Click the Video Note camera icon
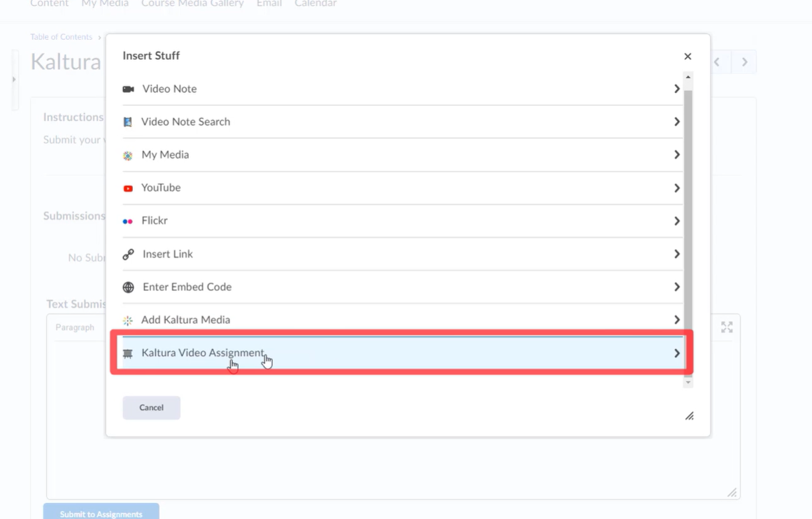 (x=128, y=89)
